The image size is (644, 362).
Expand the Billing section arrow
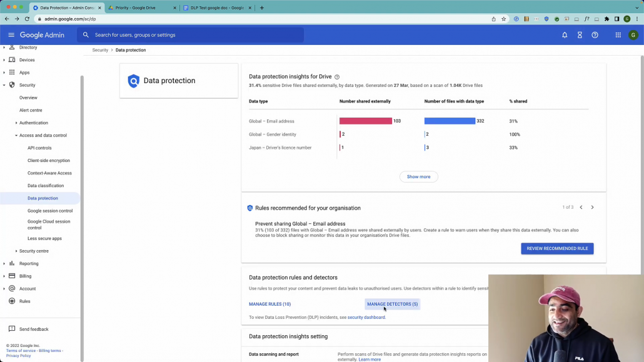point(4,276)
